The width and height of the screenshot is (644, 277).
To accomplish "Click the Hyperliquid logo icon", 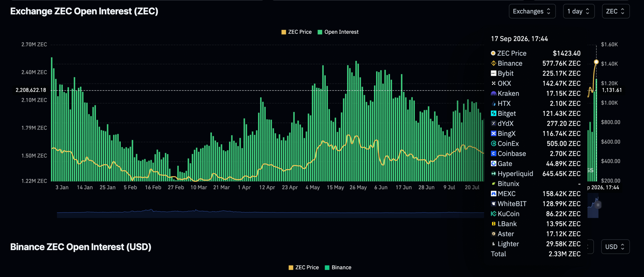I will tap(494, 174).
